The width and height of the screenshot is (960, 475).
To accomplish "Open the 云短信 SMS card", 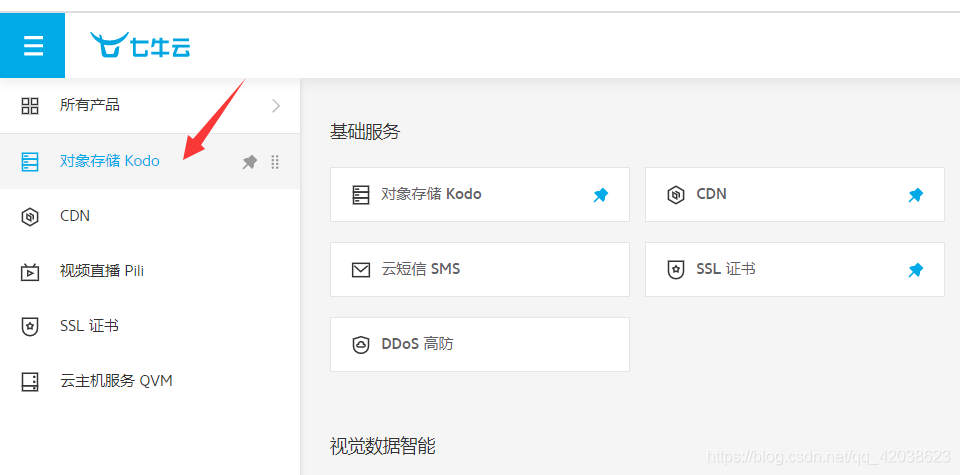I will [480, 269].
